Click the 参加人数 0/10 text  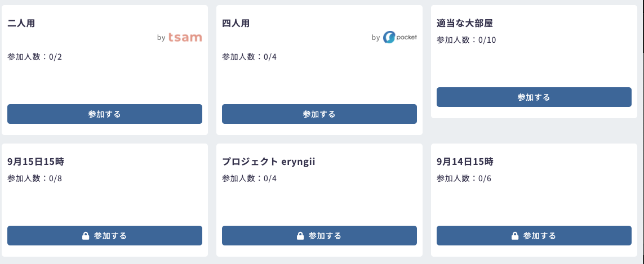click(x=466, y=40)
